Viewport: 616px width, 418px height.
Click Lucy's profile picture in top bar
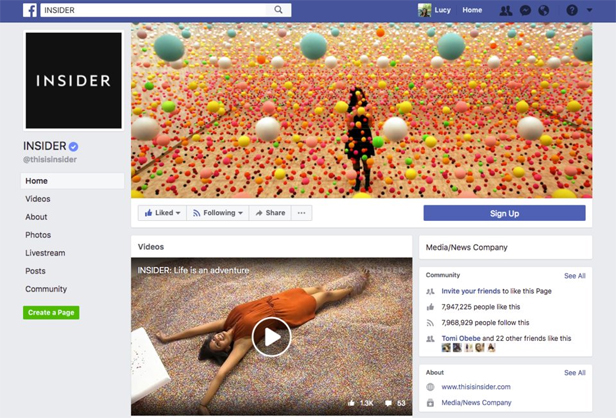(x=424, y=10)
